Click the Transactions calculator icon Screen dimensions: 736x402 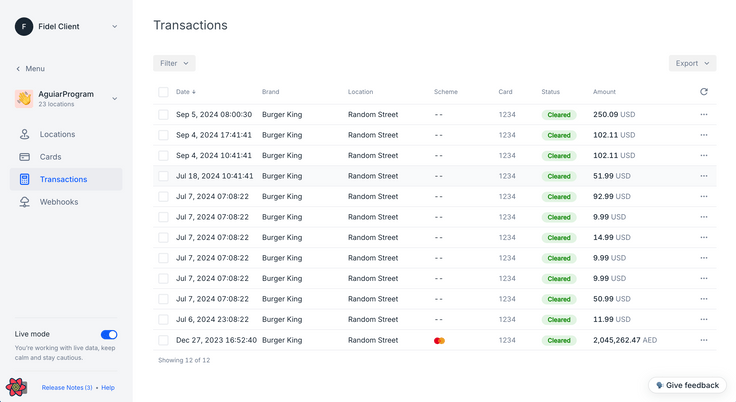[x=24, y=179]
